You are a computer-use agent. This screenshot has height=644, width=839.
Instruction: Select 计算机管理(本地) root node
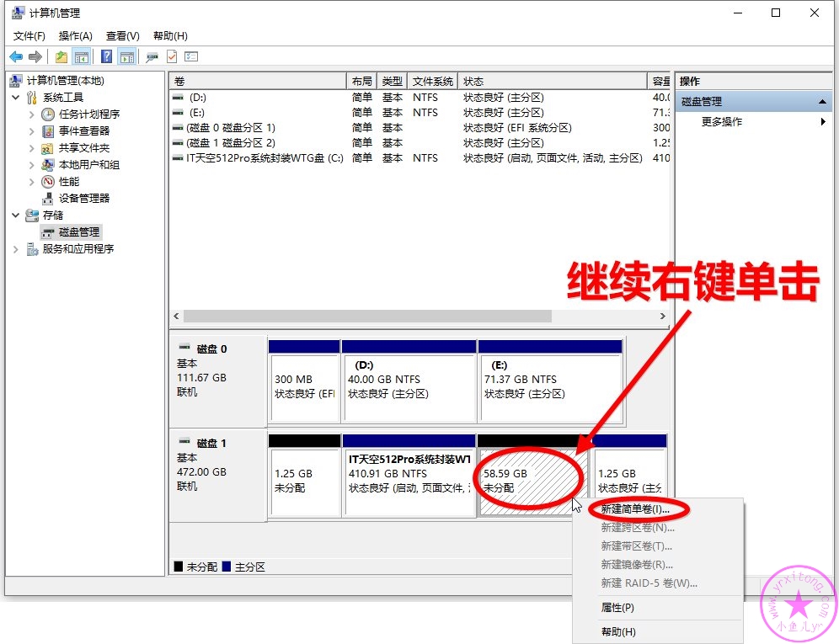point(65,80)
